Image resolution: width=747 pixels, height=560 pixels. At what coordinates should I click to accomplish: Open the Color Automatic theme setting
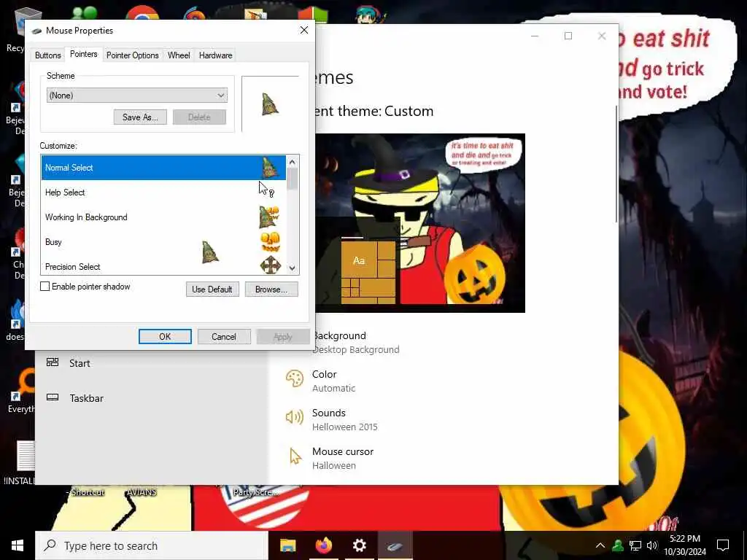tap(333, 381)
